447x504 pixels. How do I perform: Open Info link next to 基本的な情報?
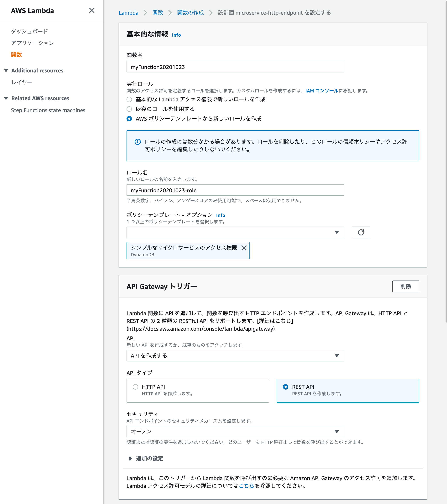pyautogui.click(x=176, y=35)
